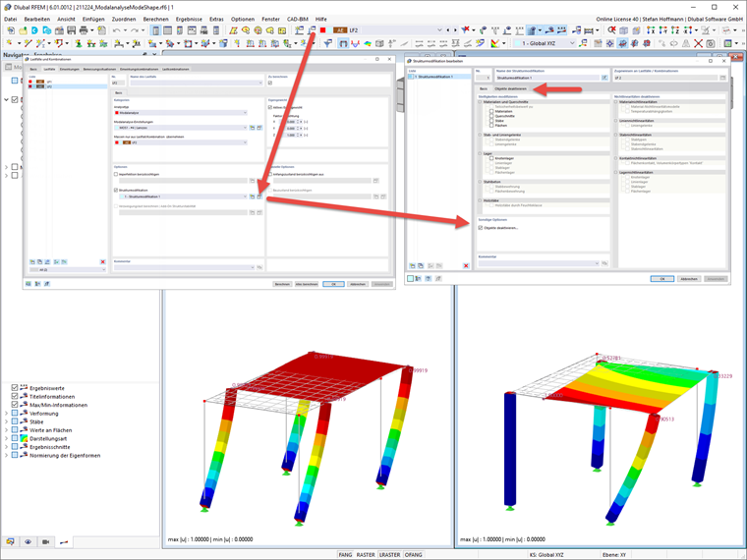Click previous load case arrow in toolbar

[x=448, y=30]
